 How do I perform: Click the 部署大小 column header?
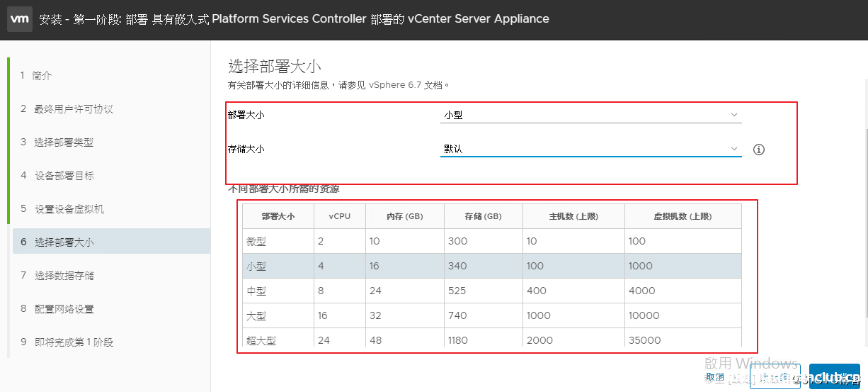tap(278, 216)
